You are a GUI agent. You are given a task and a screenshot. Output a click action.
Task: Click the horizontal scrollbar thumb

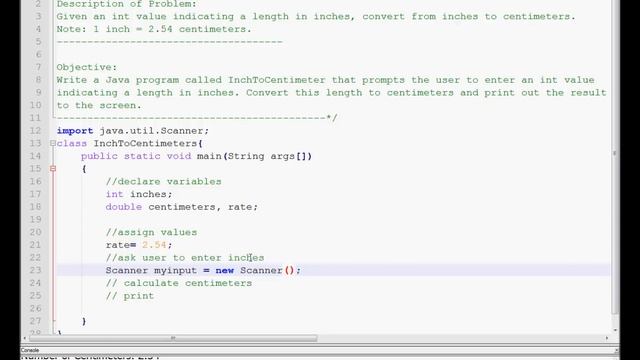coord(173,338)
